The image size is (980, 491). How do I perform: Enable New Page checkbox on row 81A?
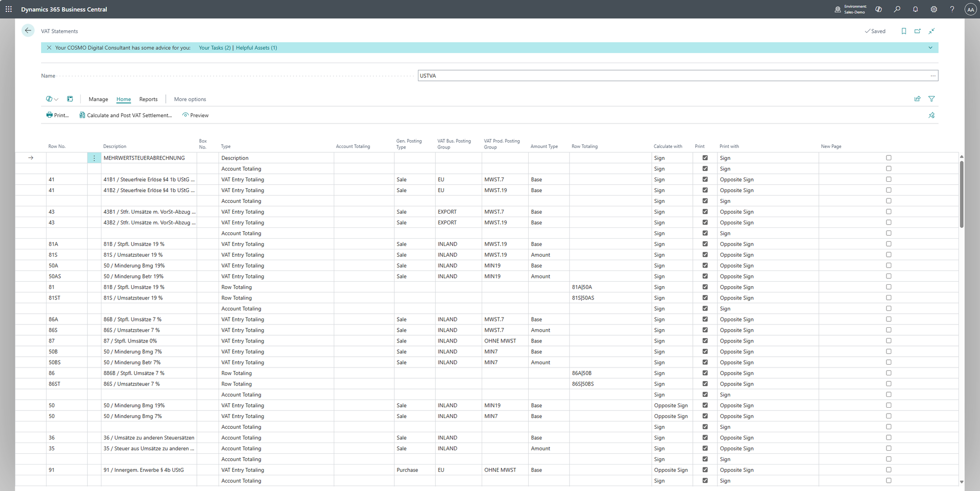click(888, 244)
